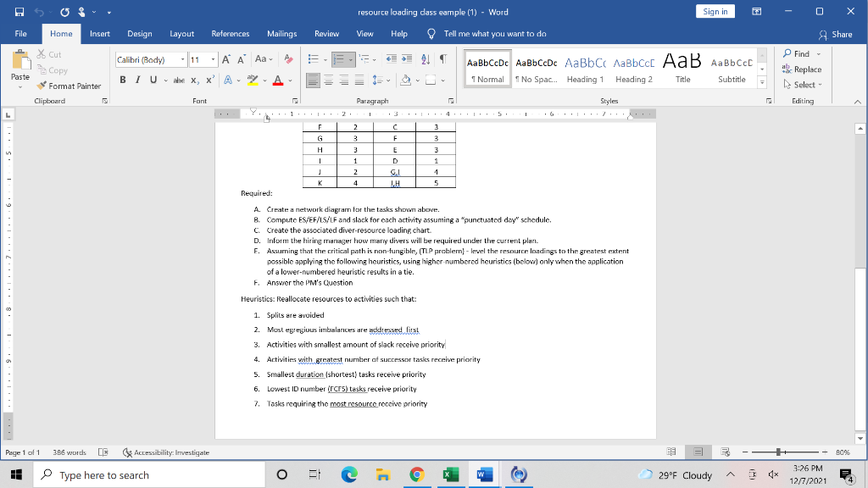Launch Excel from the taskbar
This screenshot has height=488, width=868.
pos(450,474)
